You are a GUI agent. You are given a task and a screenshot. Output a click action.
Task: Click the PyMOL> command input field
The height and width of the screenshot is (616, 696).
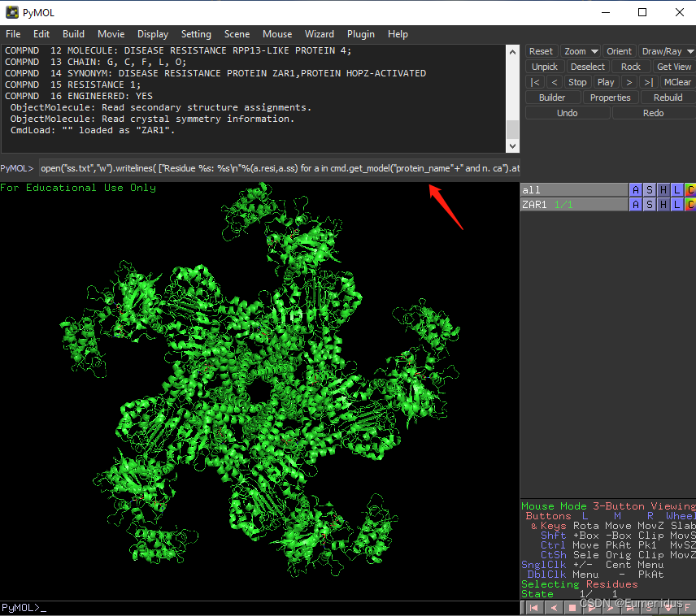point(279,169)
